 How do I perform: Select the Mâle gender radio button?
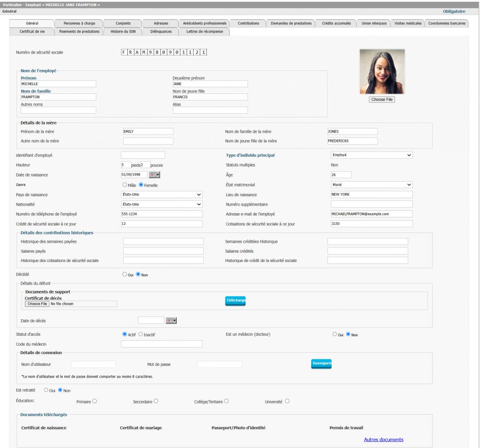coord(124,185)
